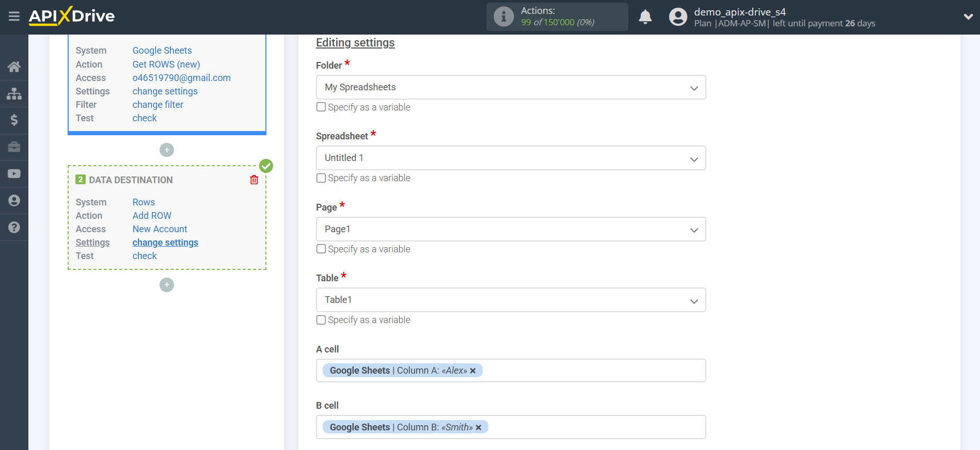Enable Specify as a variable for Folder
This screenshot has height=450, width=980.
[321, 107]
